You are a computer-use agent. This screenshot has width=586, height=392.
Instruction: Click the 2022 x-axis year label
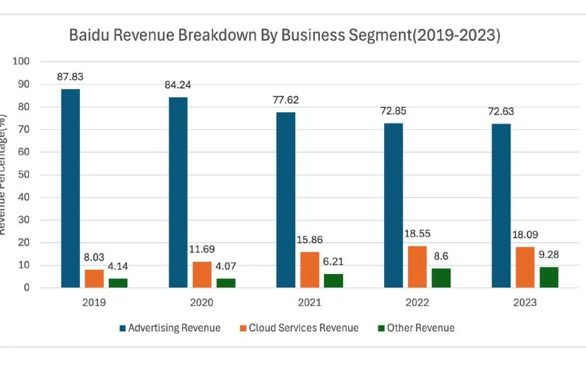[x=417, y=302]
